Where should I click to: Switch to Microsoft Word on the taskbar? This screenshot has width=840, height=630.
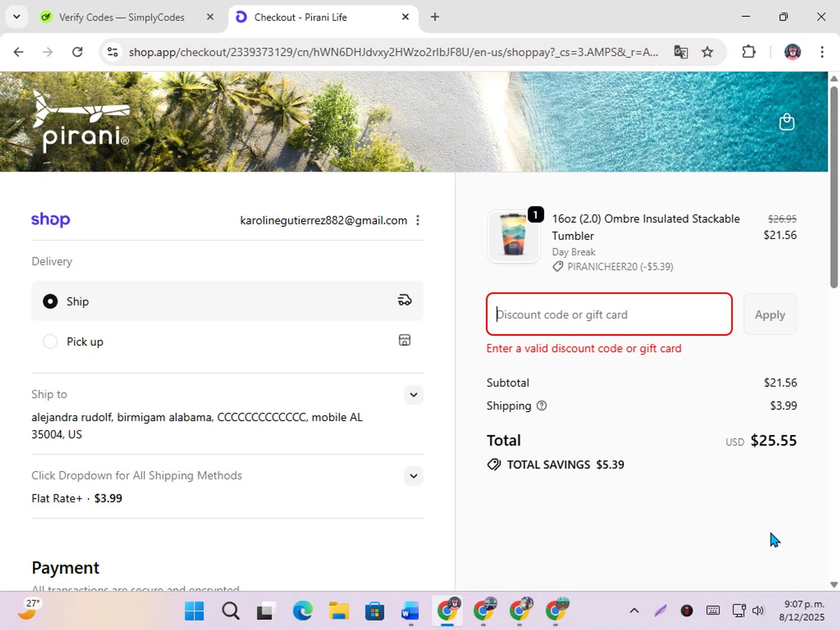click(410, 611)
